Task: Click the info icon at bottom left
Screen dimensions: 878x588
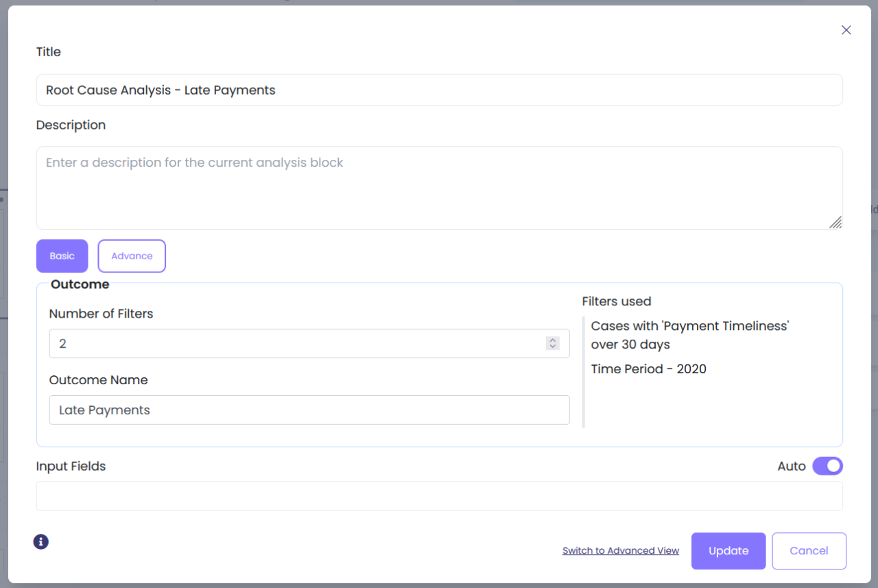Action: tap(41, 542)
